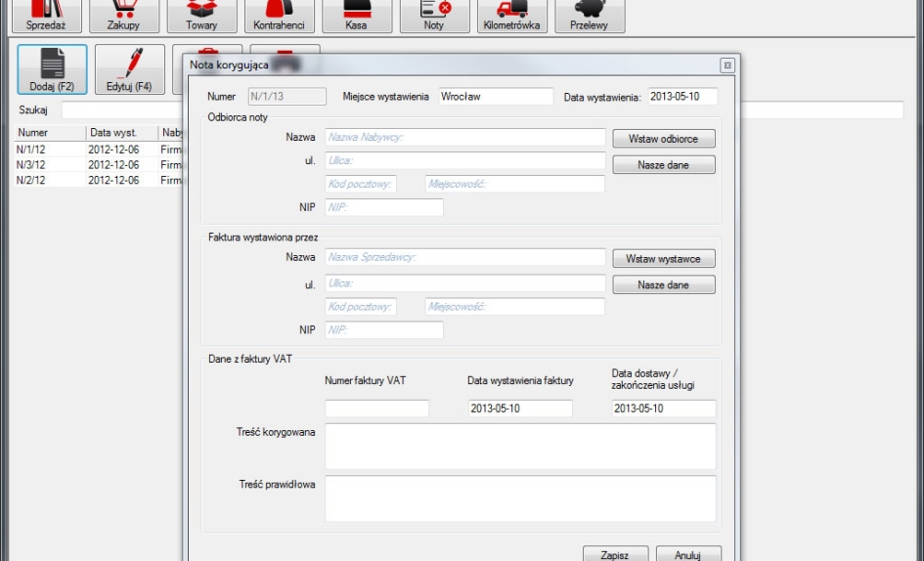
Task: Open the Kilometrówka truck module
Action: [x=511, y=15]
